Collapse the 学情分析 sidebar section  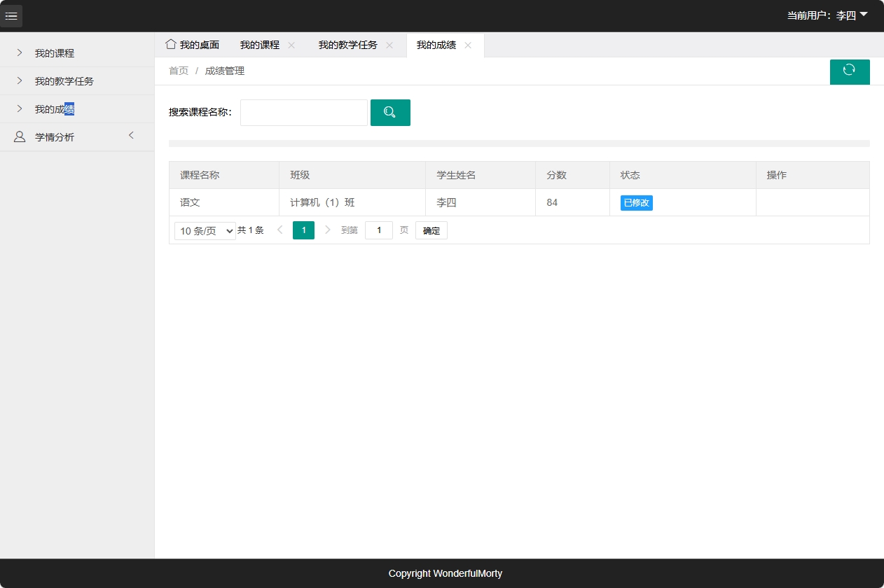pos(131,136)
